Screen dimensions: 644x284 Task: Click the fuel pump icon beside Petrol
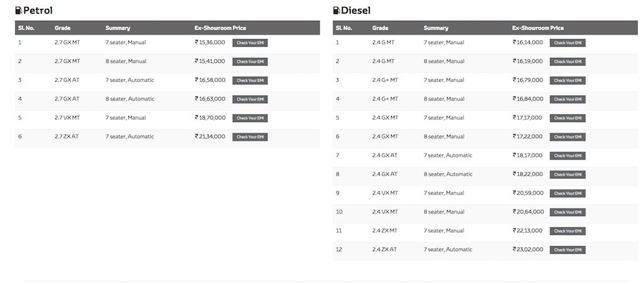click(x=18, y=10)
